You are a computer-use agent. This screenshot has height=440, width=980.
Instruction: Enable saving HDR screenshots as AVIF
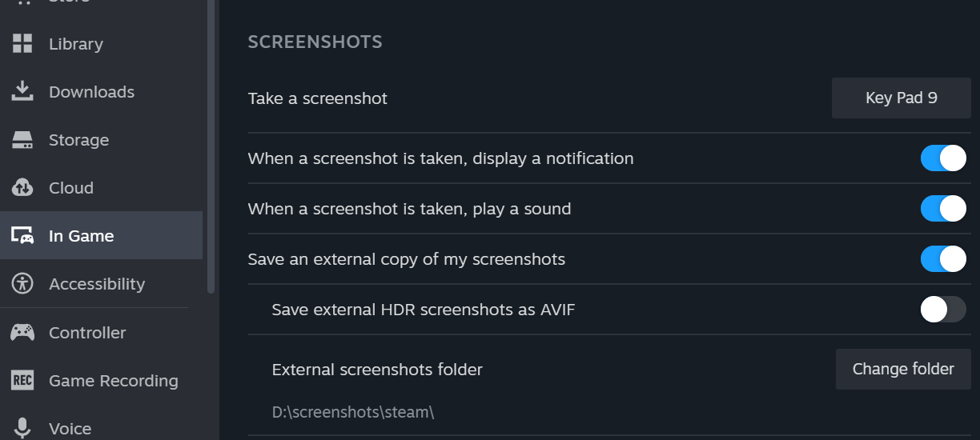pyautogui.click(x=943, y=309)
